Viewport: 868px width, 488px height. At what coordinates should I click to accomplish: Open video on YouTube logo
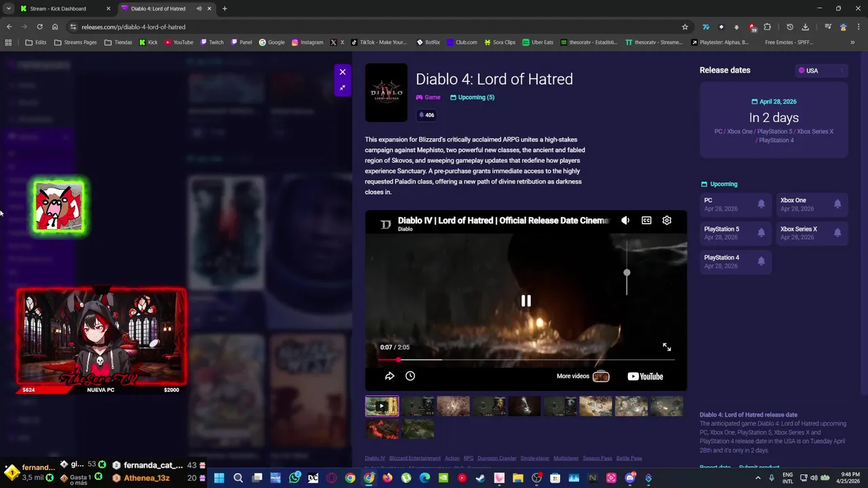[x=645, y=377]
